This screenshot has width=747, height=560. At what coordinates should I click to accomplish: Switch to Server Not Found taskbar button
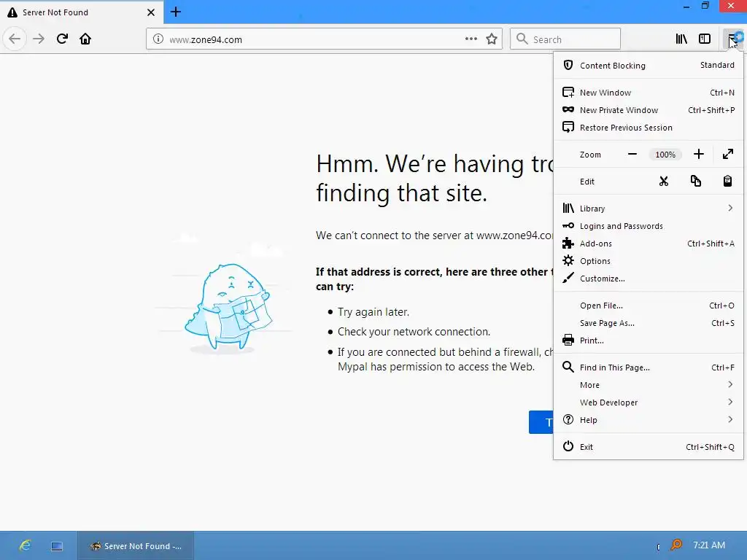136,546
